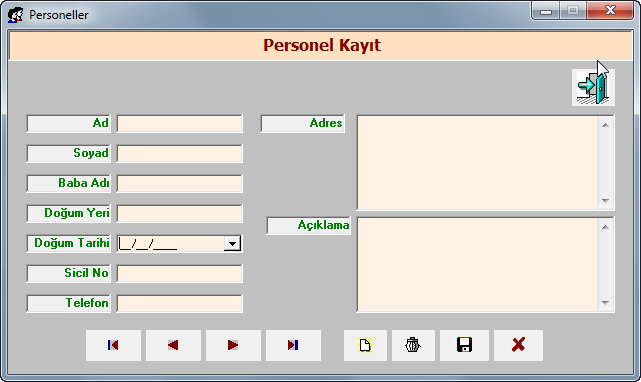The height and width of the screenshot is (382, 641).
Task: Click inside the Adres text area
Action: [477, 163]
